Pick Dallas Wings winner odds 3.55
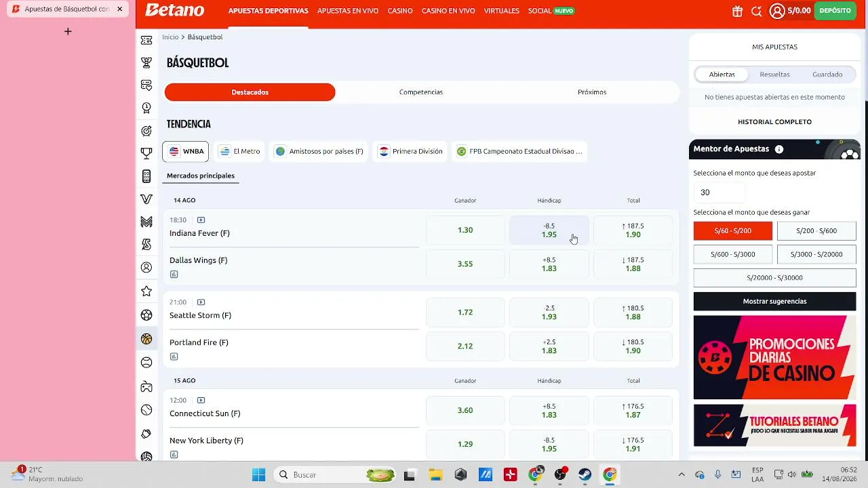Screen dimensions: 868x488 [x=465, y=264]
